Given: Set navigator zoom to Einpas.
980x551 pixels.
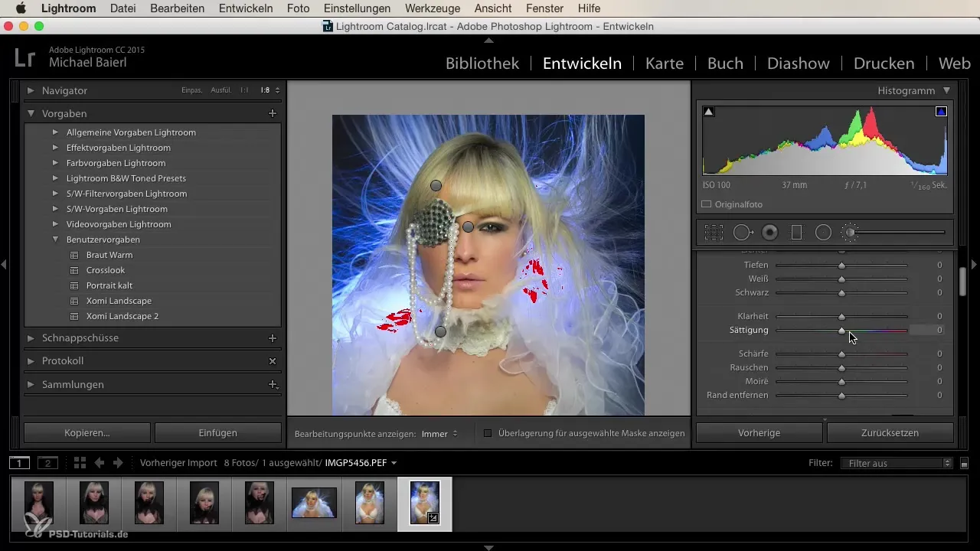Looking at the screenshot, I should (191, 90).
